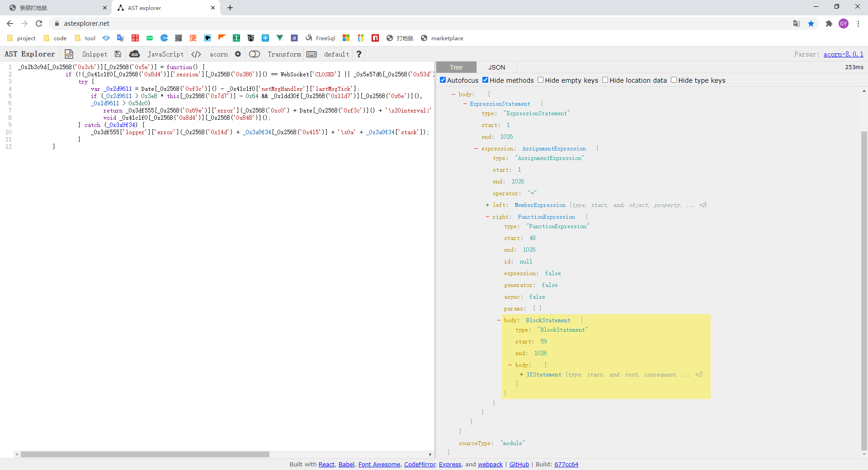This screenshot has width=868, height=470.
Task: Open the acorn parser dropdown
Action: [219, 54]
